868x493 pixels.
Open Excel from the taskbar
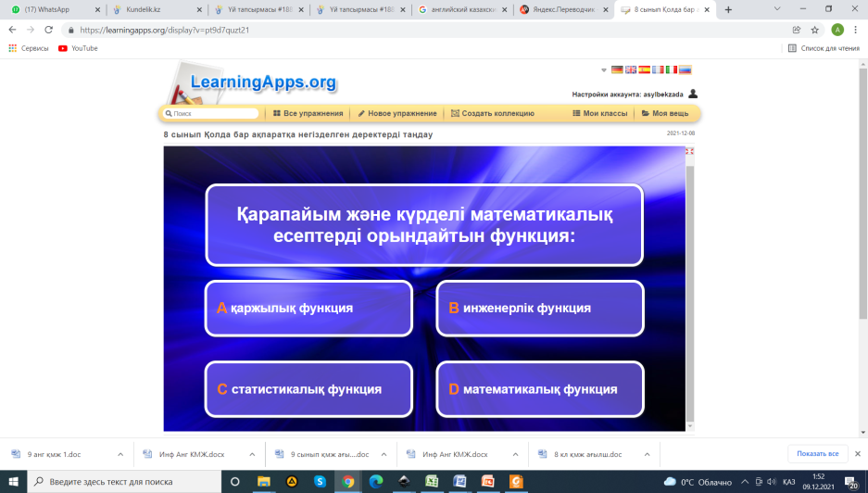[432, 481]
